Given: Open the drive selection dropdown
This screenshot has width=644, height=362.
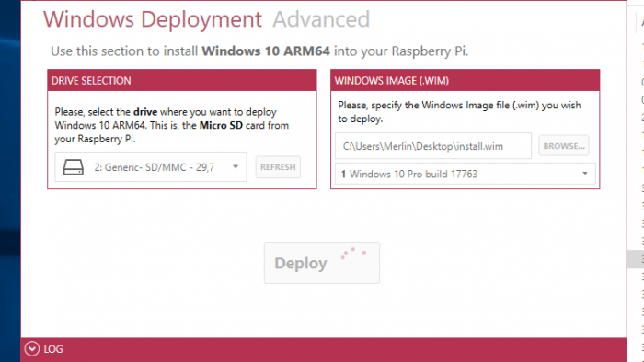Looking at the screenshot, I should point(151,167).
